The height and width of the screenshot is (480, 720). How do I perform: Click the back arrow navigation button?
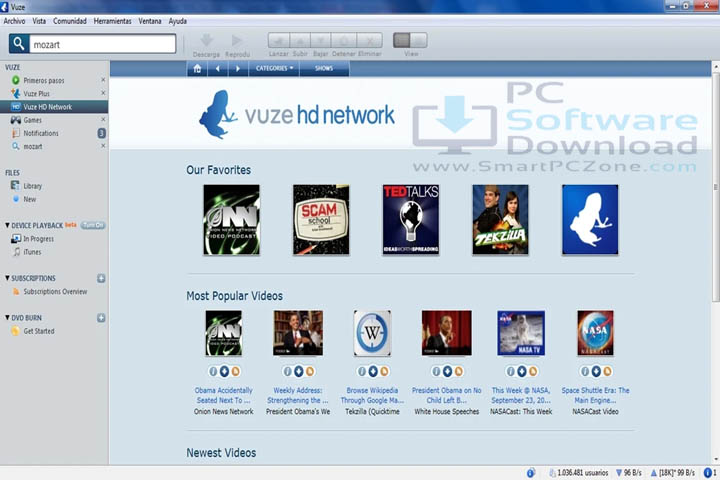coord(218,68)
